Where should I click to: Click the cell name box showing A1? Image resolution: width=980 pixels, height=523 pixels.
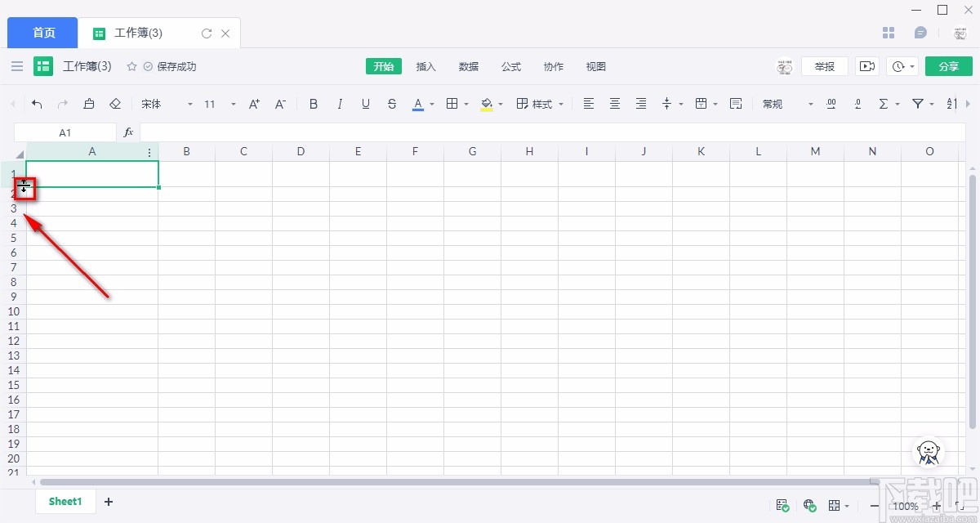(65, 132)
